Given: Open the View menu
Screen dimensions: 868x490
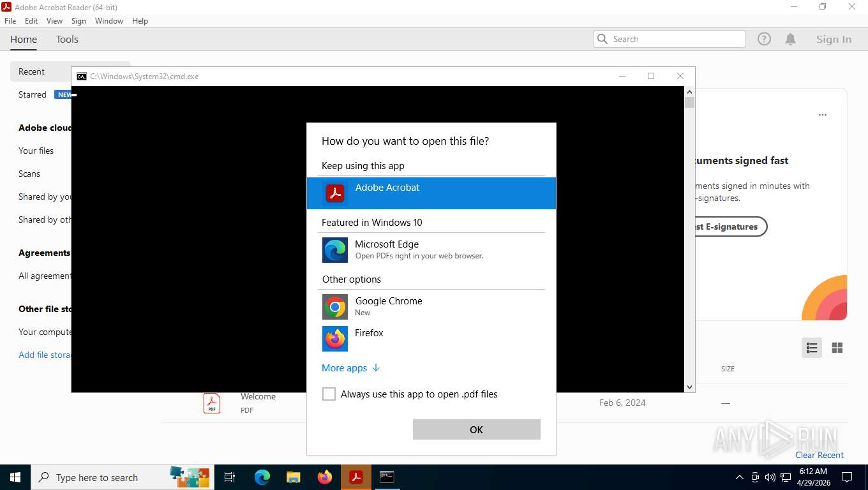Looking at the screenshot, I should [54, 21].
